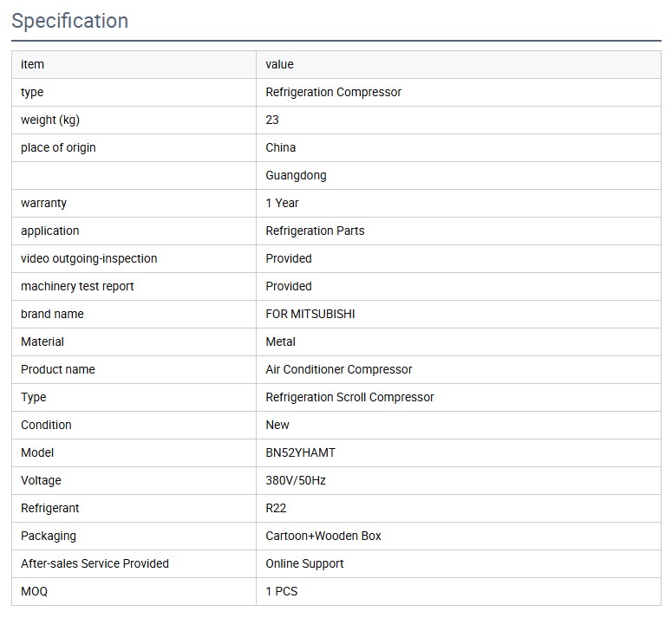This screenshot has width=672, height=618.
Task: Click the machinery test report label
Action: pyautogui.click(x=77, y=286)
